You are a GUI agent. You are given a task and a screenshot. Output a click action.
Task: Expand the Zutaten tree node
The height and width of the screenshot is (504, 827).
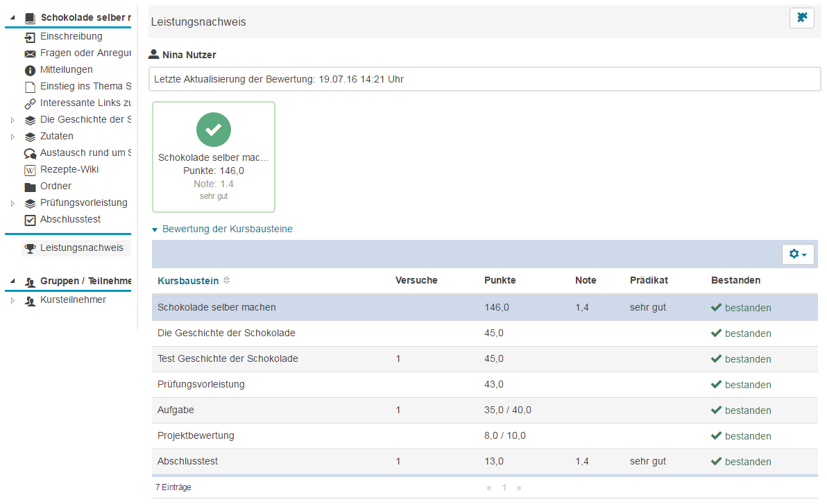tap(12, 137)
